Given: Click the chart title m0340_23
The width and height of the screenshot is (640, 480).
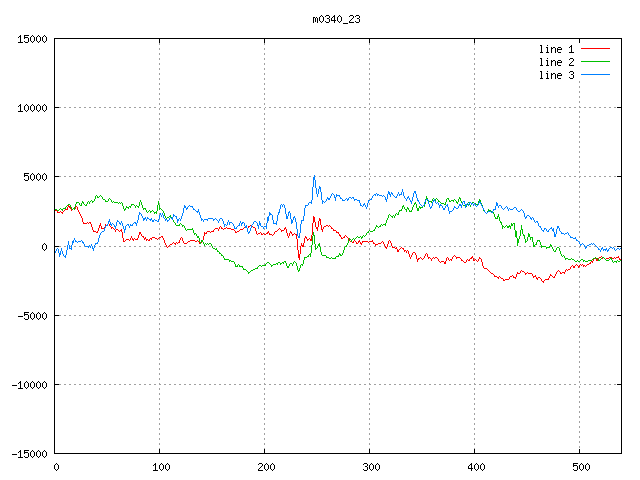Looking at the screenshot, I should click(x=336, y=19).
